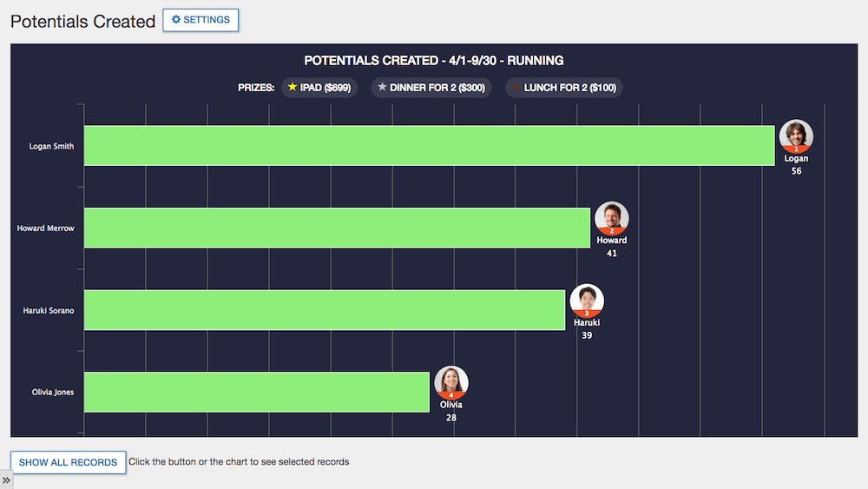
Task: Click the chart title Potentials Created - 4/1-9/30
Action: 433,61
